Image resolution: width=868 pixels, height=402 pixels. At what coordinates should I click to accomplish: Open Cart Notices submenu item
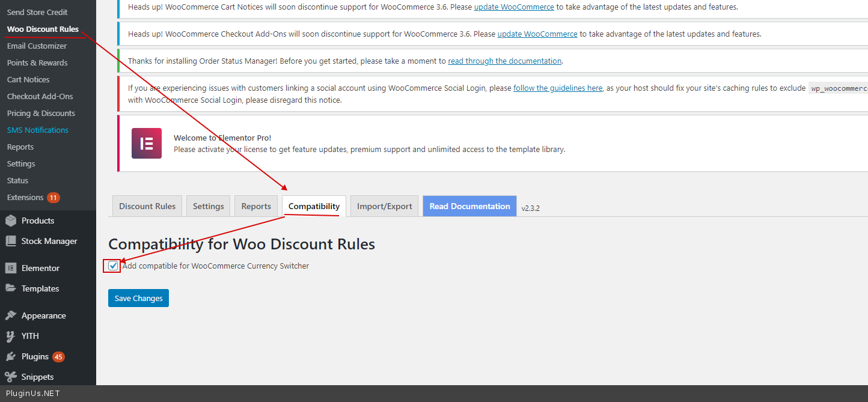click(28, 79)
